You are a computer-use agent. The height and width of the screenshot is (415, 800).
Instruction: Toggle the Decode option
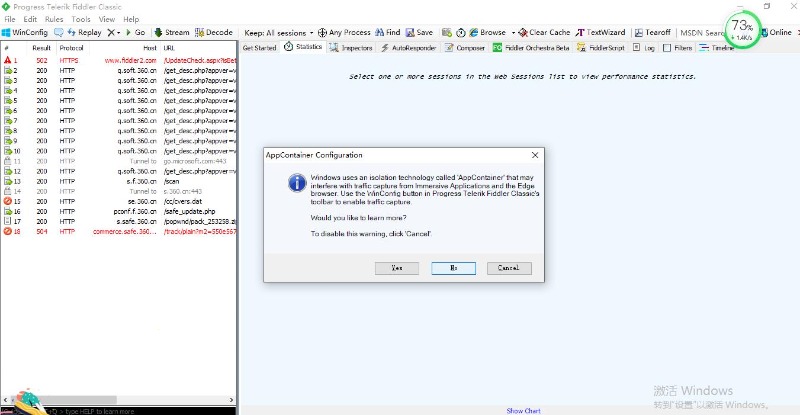point(214,32)
